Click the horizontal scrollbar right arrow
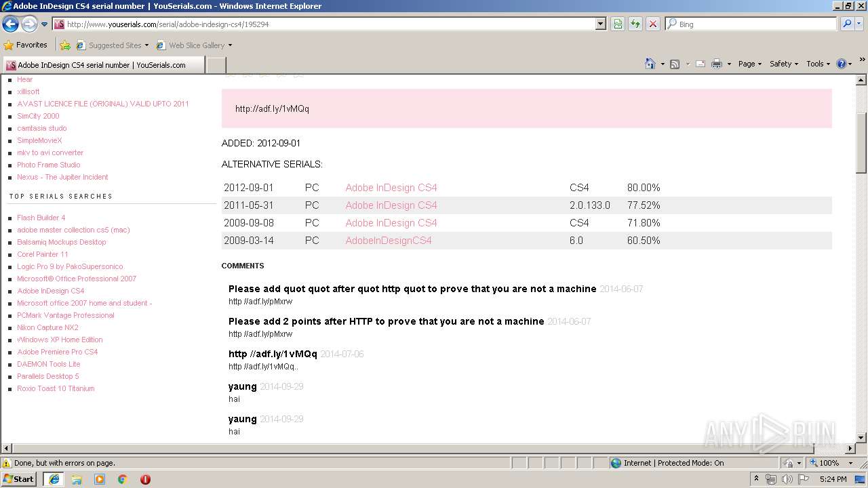Screen dimensions: 868x488 point(850,449)
